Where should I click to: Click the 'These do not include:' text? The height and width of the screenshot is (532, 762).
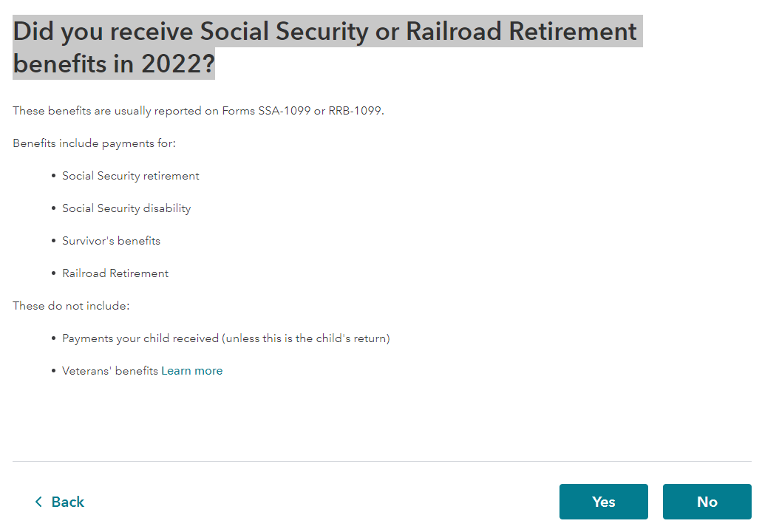[x=71, y=306]
